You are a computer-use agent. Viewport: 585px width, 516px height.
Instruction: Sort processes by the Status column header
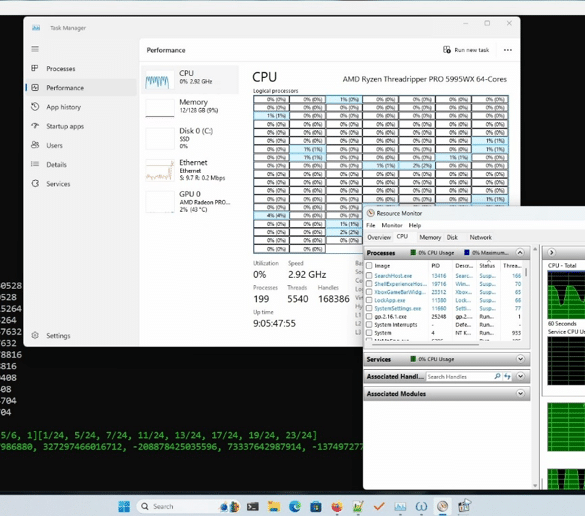[487, 266]
